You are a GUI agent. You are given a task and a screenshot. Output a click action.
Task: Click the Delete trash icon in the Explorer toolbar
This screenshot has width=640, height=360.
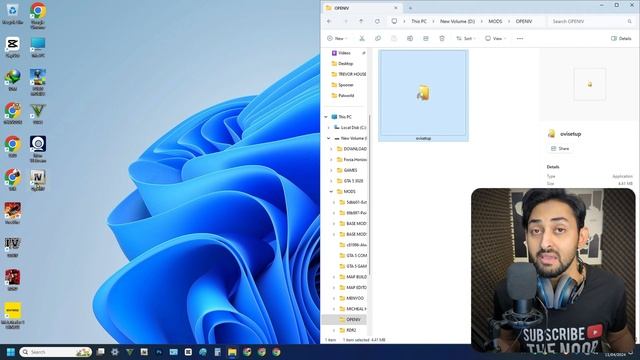[x=442, y=38]
